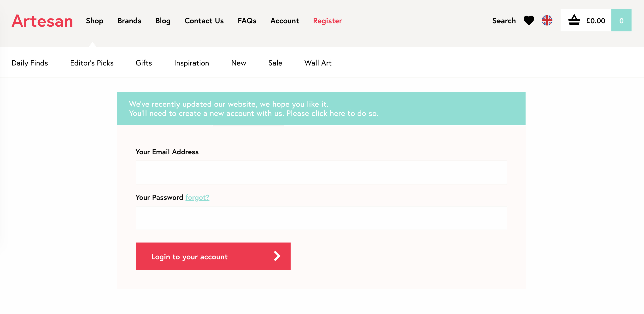
Task: Open Contact Us page
Action: pos(204,21)
